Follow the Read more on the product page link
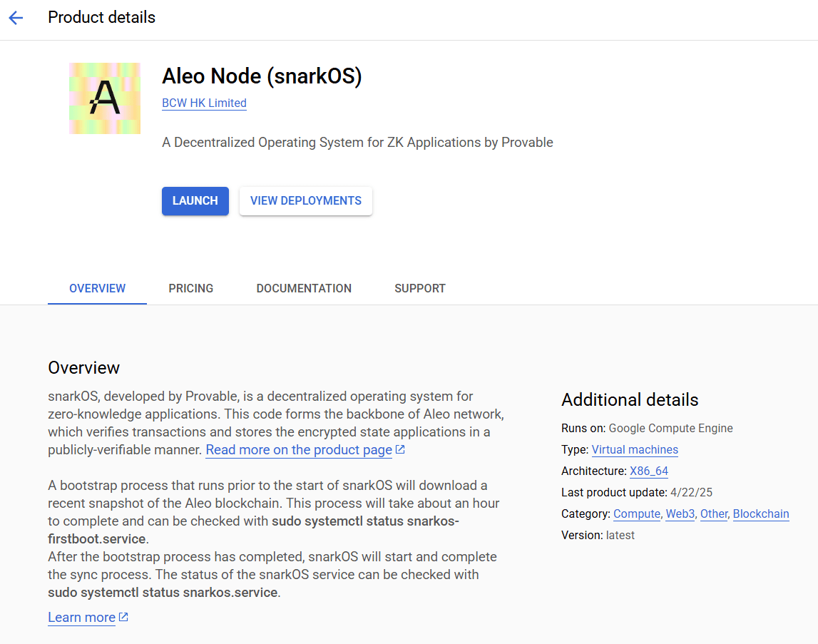The width and height of the screenshot is (818, 644). tap(299, 450)
